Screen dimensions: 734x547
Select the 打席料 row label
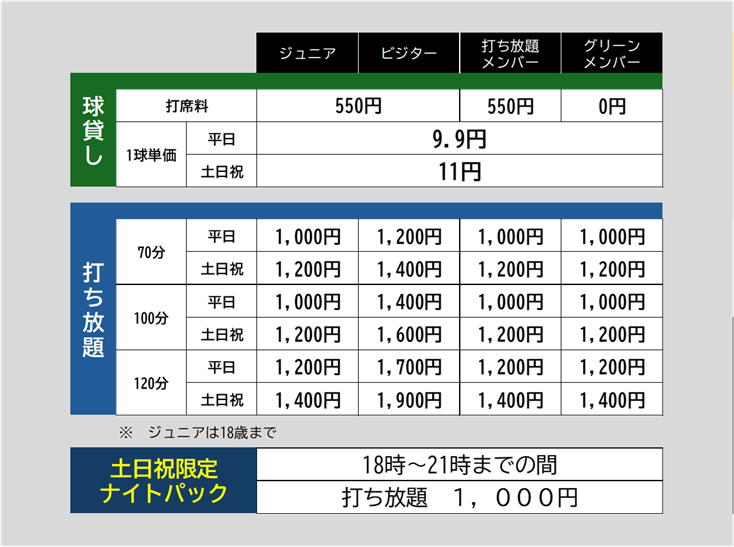pos(186,106)
